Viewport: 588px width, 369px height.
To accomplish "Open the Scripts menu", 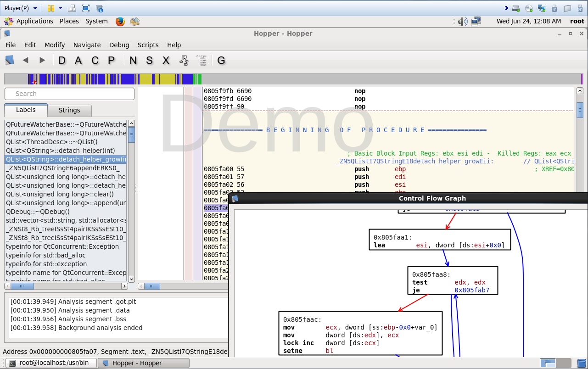I will pyautogui.click(x=148, y=45).
